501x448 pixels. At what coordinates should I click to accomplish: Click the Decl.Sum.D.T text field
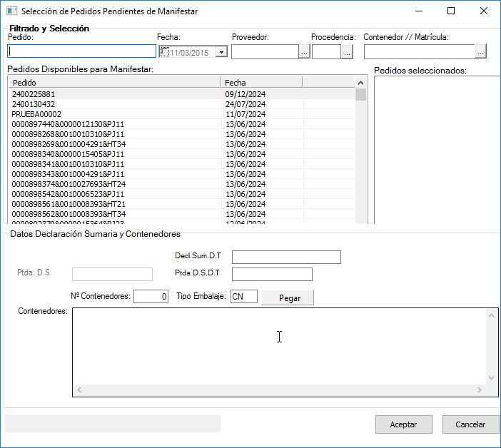[x=286, y=258]
